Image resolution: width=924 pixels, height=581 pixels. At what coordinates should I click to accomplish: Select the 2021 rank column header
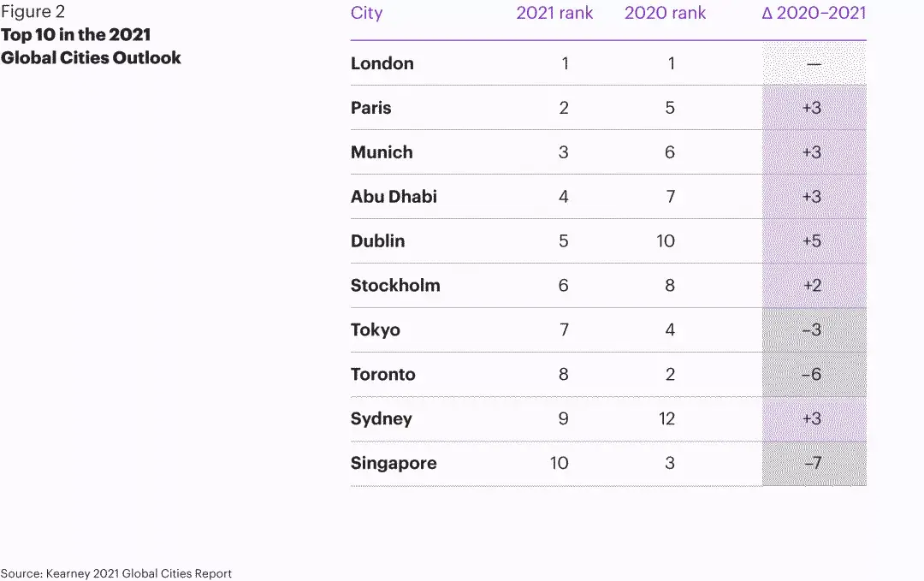point(554,13)
